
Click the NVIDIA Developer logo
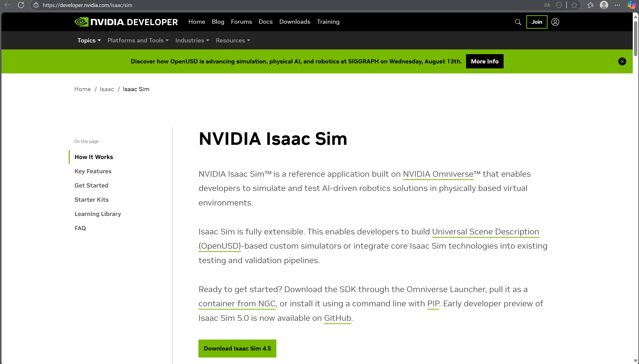[x=126, y=22]
